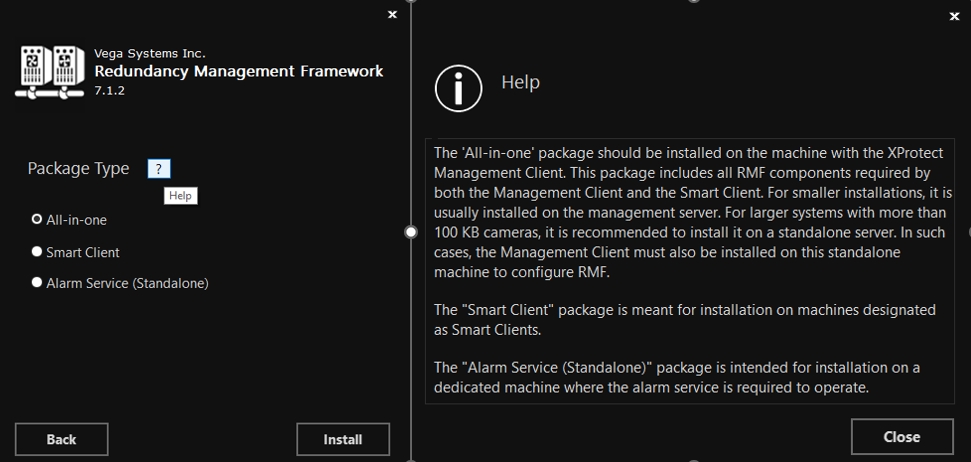Click the Help heading text
Image resolution: width=971 pixels, height=462 pixels.
[520, 82]
